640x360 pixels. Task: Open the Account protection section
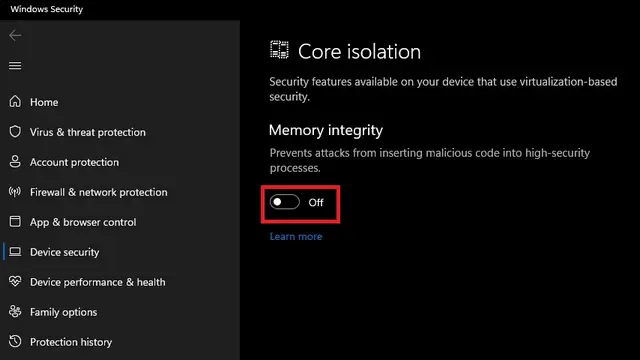[x=74, y=162]
